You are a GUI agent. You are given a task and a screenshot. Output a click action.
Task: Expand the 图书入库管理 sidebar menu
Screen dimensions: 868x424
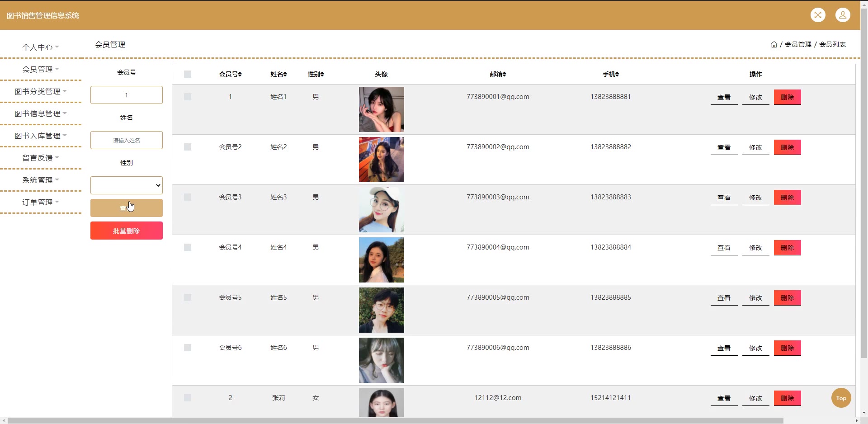[41, 136]
